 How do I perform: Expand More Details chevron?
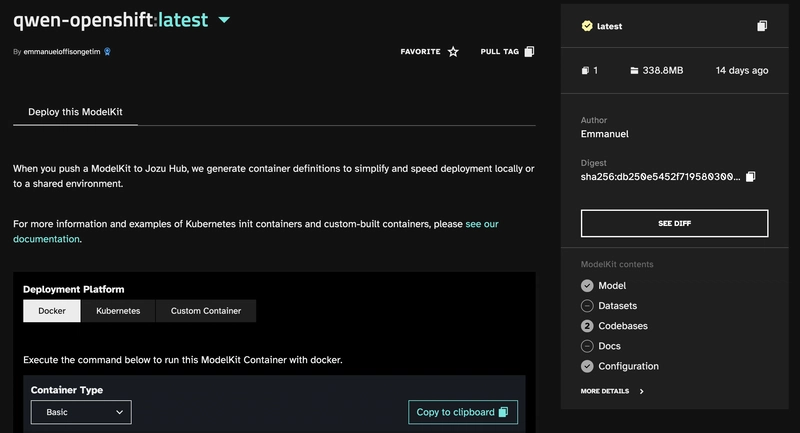coord(641,391)
